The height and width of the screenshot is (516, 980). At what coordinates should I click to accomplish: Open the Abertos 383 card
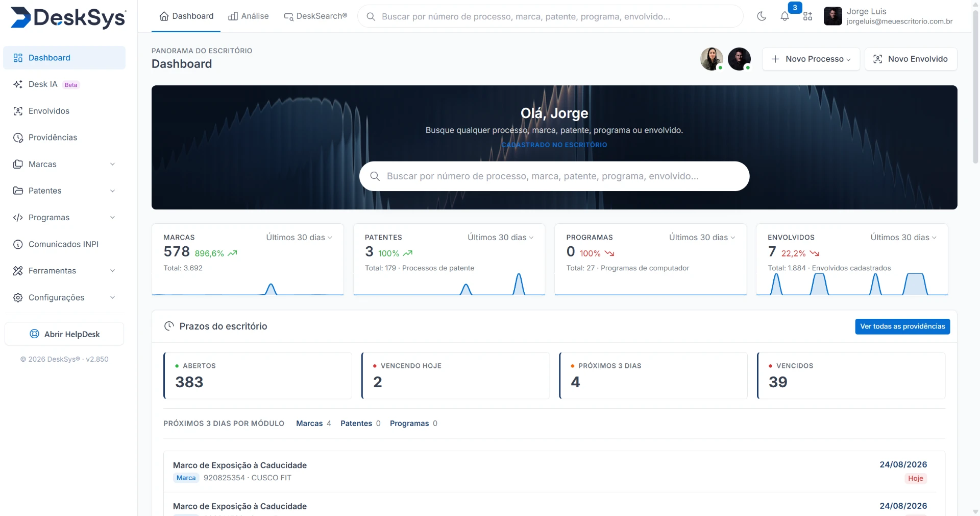tap(258, 376)
